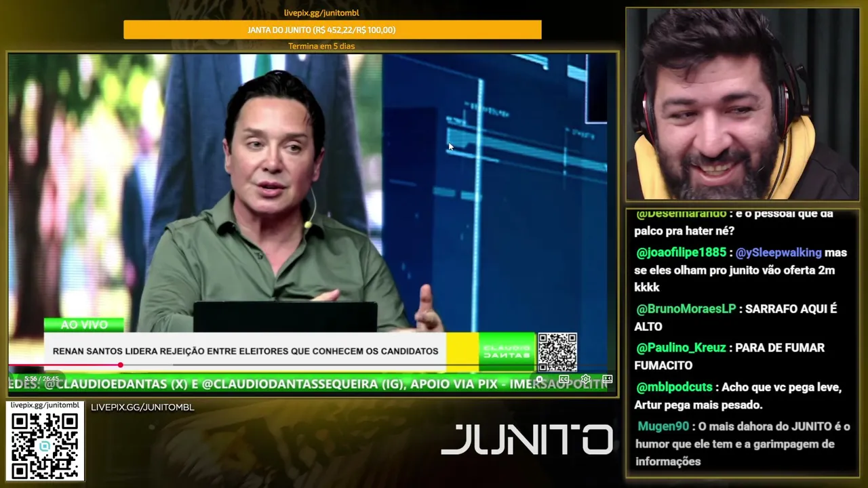This screenshot has height=488, width=868.
Task: Open the livepix.gg/junitombl link at the top
Action: coord(321,13)
